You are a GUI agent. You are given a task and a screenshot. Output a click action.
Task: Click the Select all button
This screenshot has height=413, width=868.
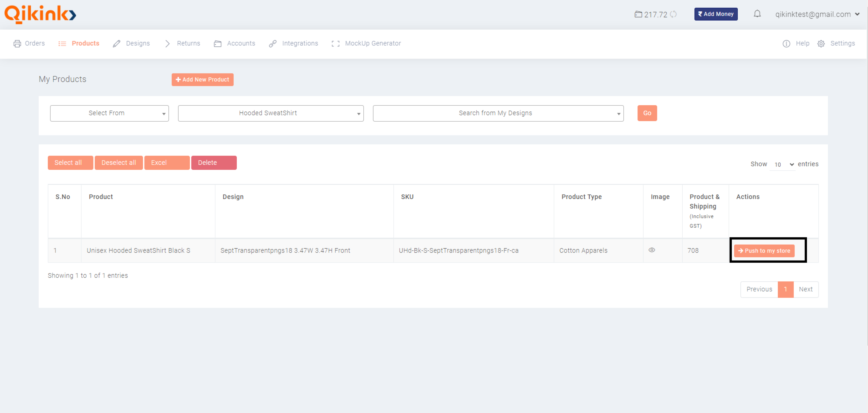[x=70, y=163]
